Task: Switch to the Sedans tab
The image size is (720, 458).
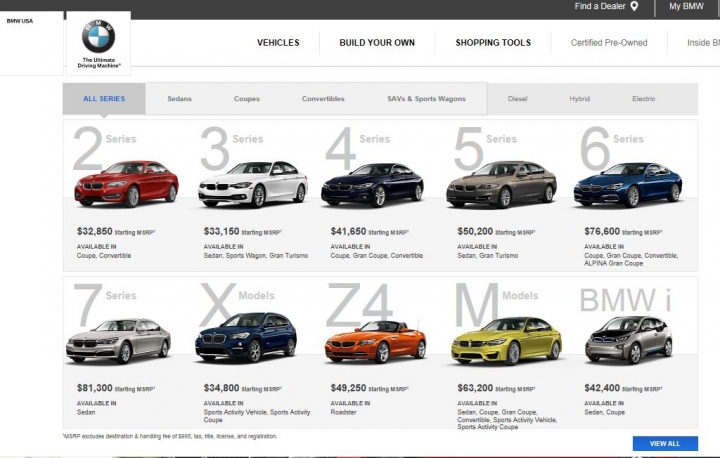Action: coord(180,99)
